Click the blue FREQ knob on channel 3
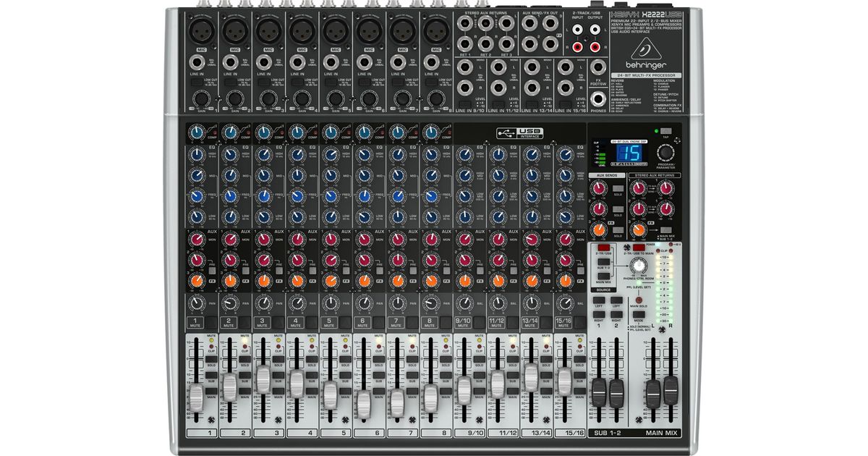This screenshot has width=868, height=456. (x=263, y=196)
